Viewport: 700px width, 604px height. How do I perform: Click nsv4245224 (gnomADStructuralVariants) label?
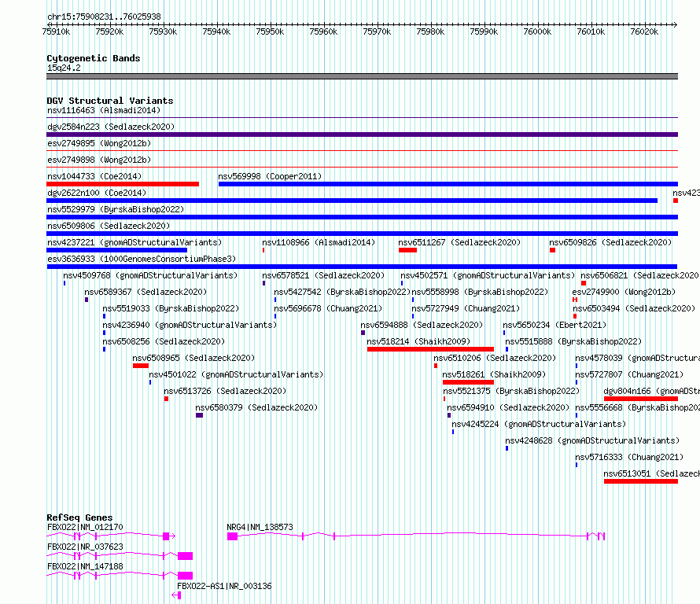pos(540,424)
